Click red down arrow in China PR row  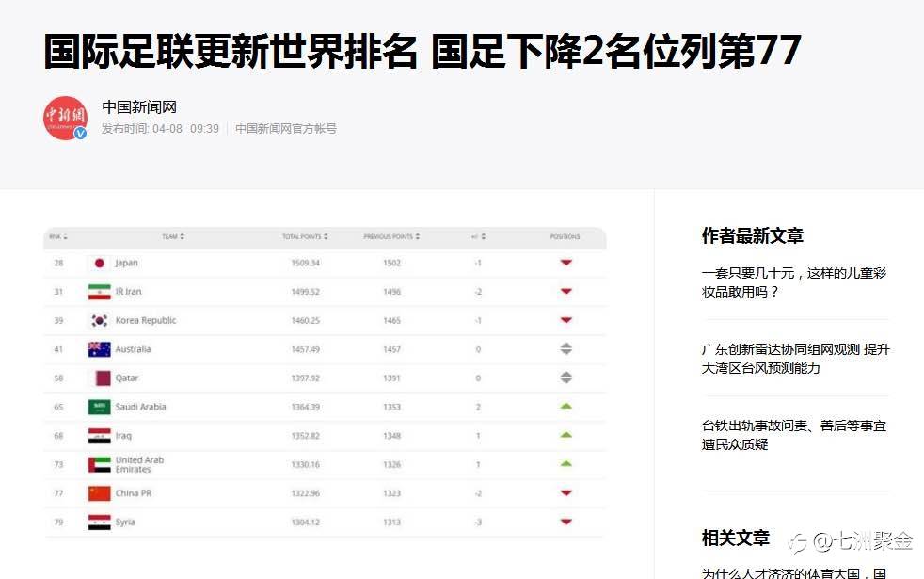point(566,493)
